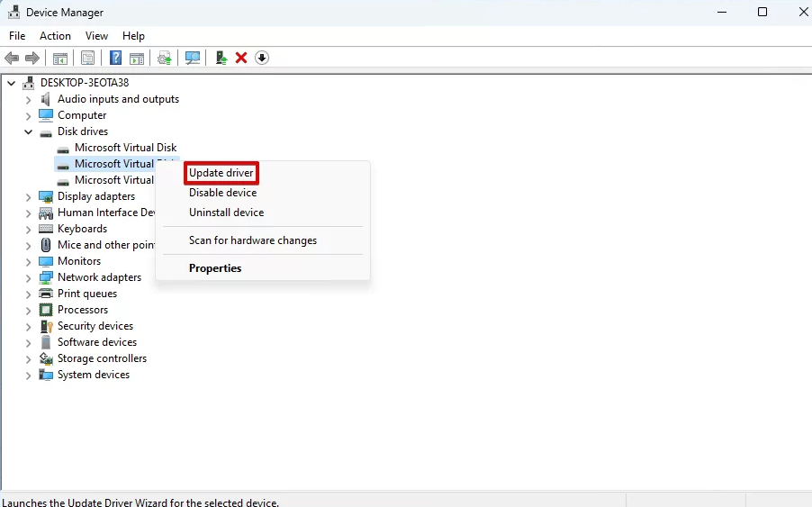Click the computer tower with green arrow icon

(x=221, y=58)
